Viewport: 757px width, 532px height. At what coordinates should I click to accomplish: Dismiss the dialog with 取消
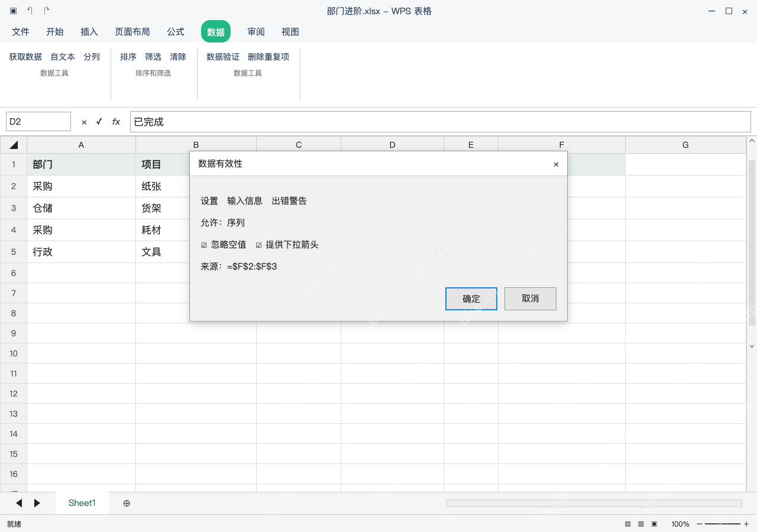pos(530,299)
